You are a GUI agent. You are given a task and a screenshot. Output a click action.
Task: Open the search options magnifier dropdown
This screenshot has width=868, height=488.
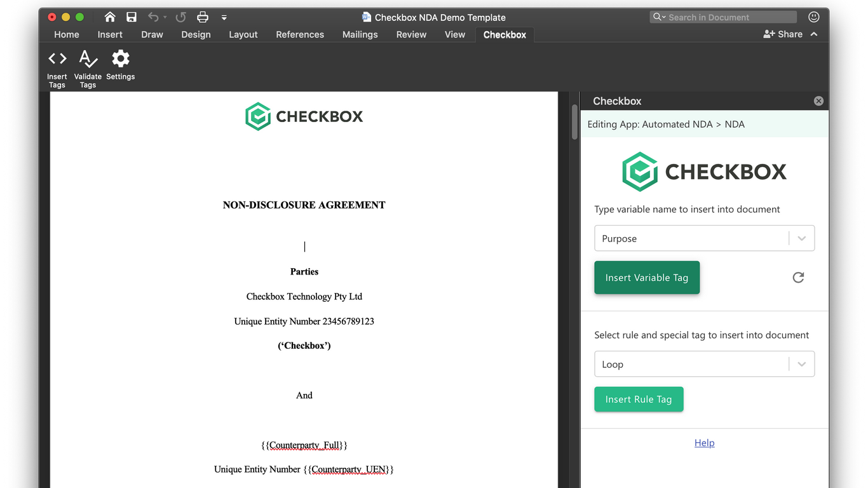(x=659, y=17)
